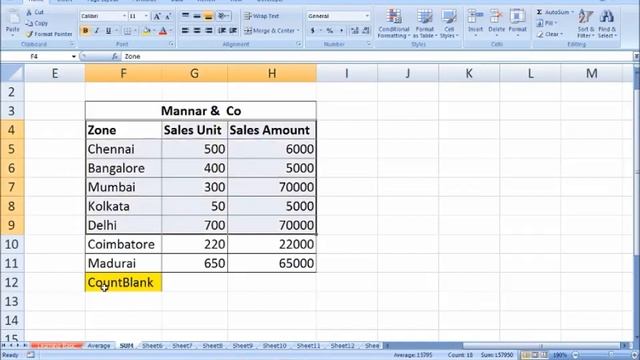Screen dimensions: 640x360
Task: Open the Name Box dropdown arrow
Action: [x=73, y=56]
